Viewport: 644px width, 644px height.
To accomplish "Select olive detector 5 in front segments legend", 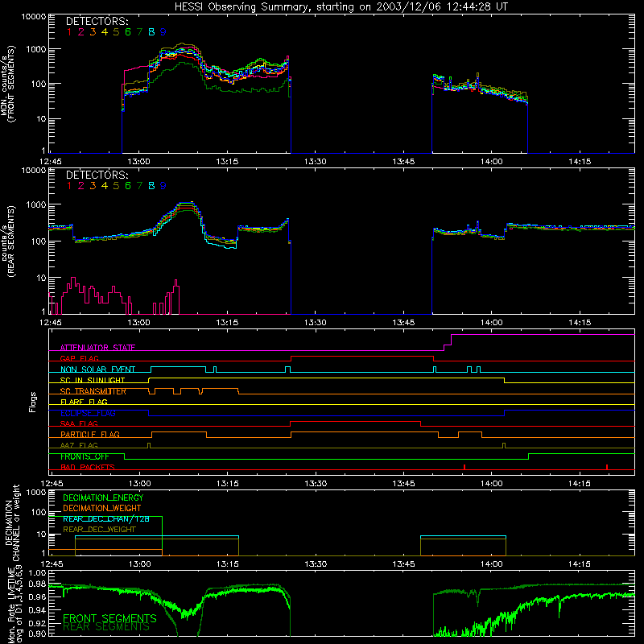I will [x=116, y=31].
